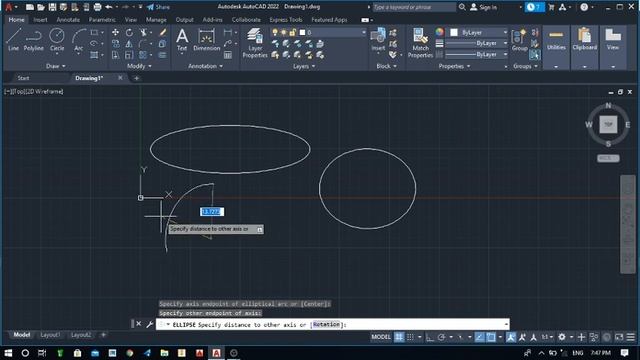
Task: Click the Erase tool icon
Action: (x=162, y=32)
